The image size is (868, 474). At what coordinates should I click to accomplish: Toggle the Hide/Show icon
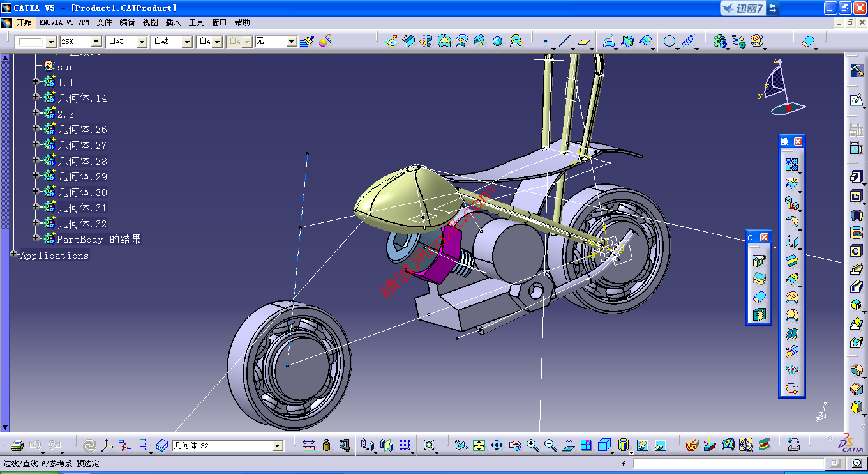point(643,445)
